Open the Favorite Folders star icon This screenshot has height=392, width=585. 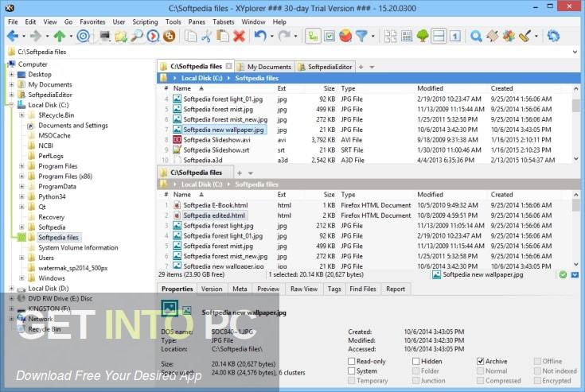coord(120,36)
